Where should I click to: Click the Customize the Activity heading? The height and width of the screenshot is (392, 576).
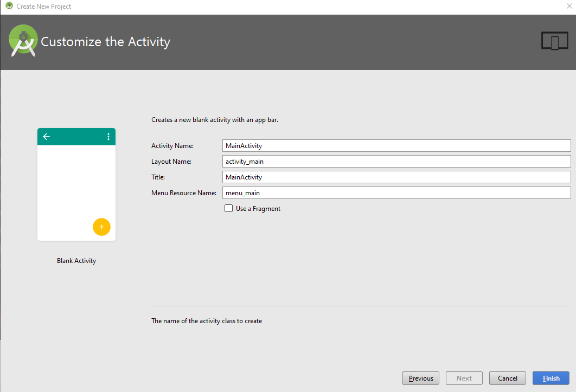point(106,42)
